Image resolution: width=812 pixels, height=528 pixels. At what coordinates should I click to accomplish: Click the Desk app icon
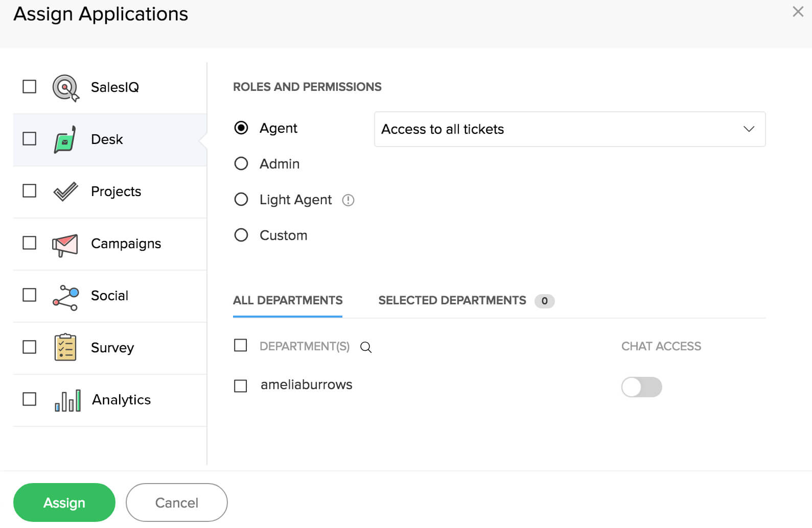65,139
